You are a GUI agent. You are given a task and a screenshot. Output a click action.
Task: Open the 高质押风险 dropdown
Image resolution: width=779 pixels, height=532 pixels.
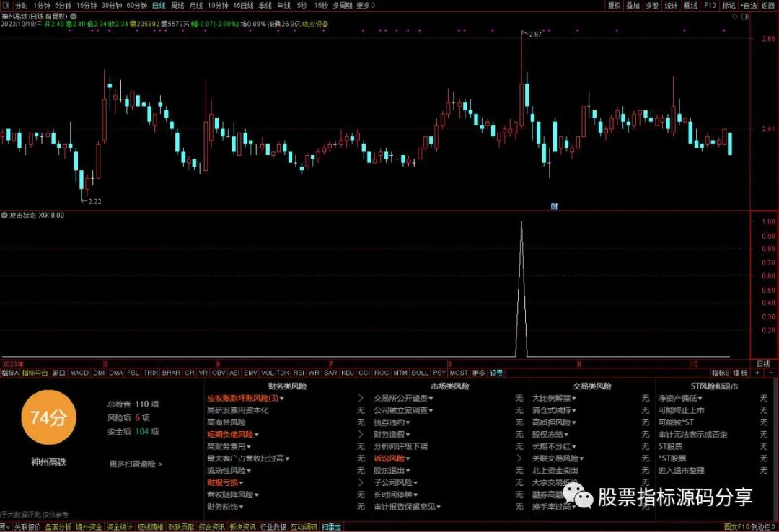pyautogui.click(x=554, y=422)
